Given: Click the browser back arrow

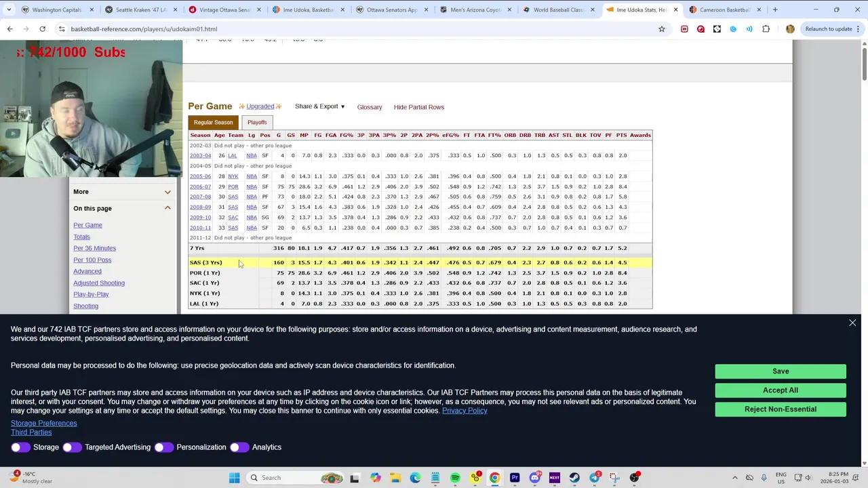Looking at the screenshot, I should click(10, 29).
